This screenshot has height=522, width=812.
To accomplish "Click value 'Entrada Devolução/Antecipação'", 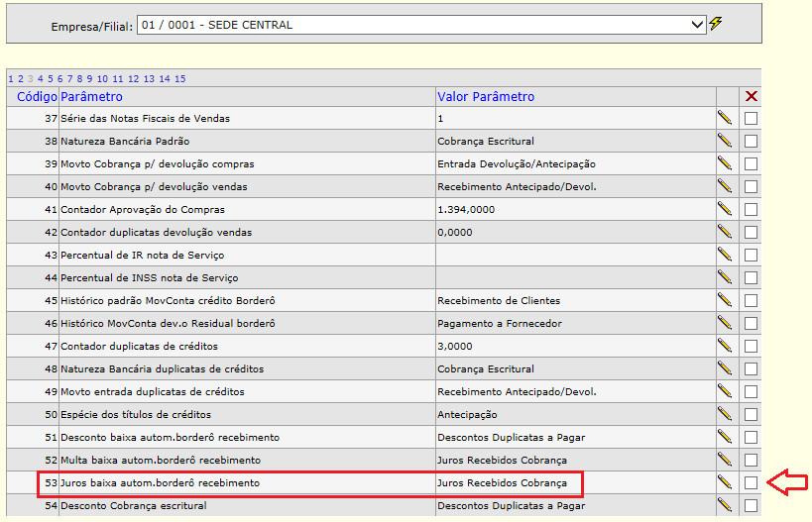I will 517,164.
